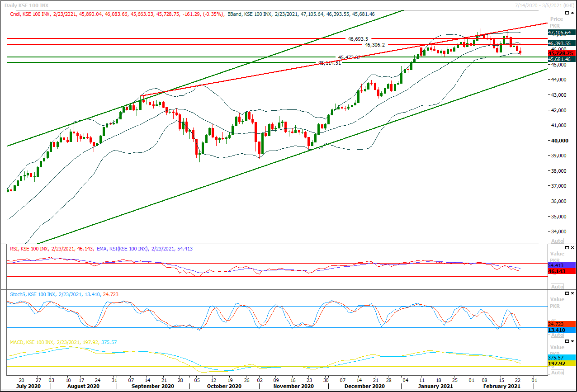Click the 46,393.55 middle band value tag
The width and height of the screenshot is (577, 392).
click(x=562, y=43)
